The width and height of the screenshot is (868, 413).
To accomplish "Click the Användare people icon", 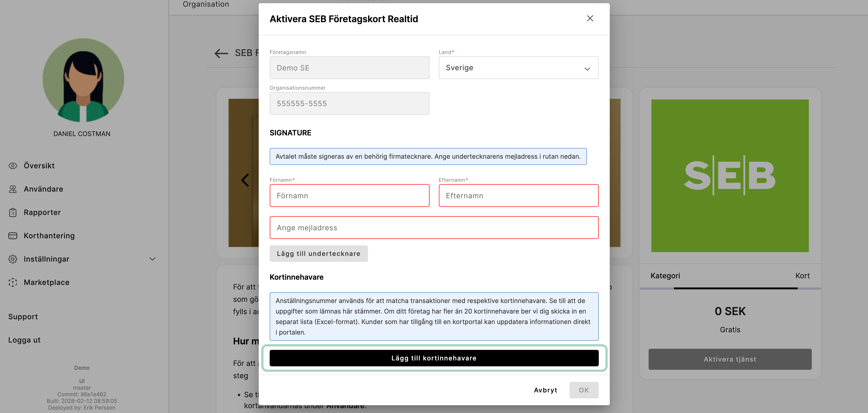I will (13, 189).
